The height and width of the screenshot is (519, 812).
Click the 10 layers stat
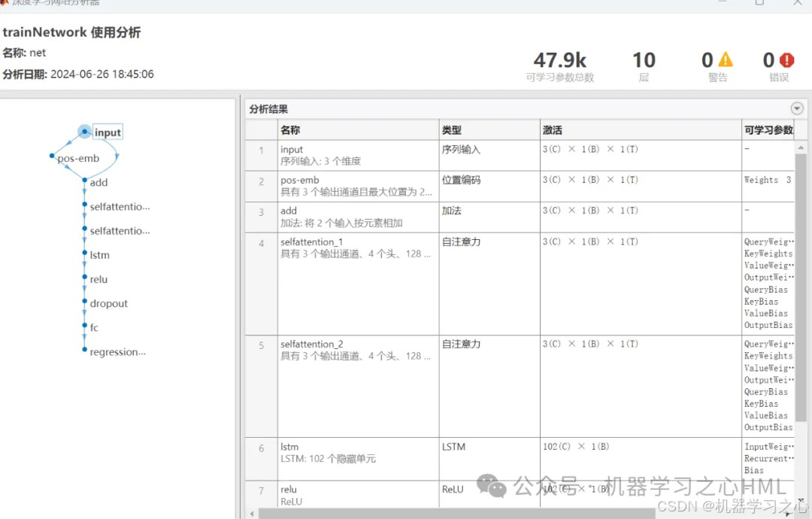pyautogui.click(x=644, y=60)
